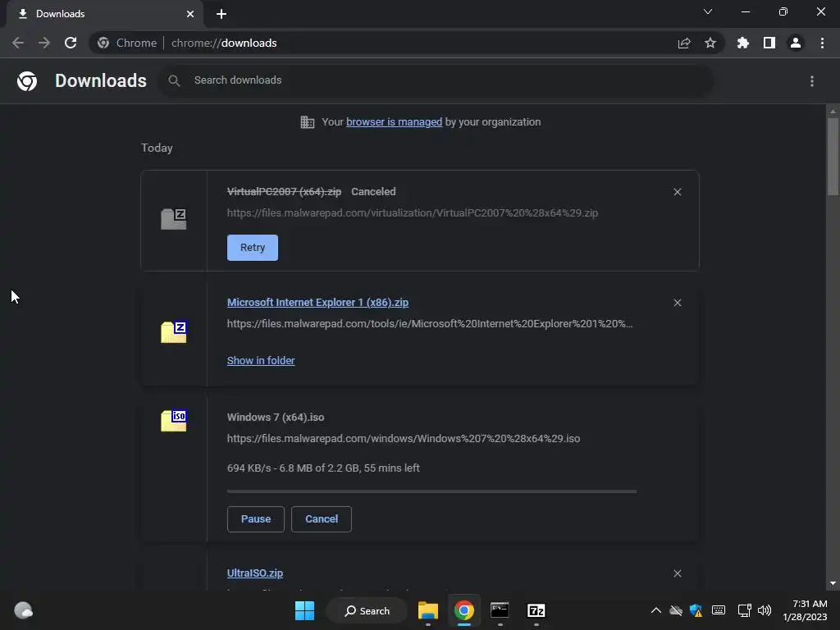The height and width of the screenshot is (630, 840).
Task: Click the VirtualPC2007 zip file icon
Action: [x=174, y=219]
